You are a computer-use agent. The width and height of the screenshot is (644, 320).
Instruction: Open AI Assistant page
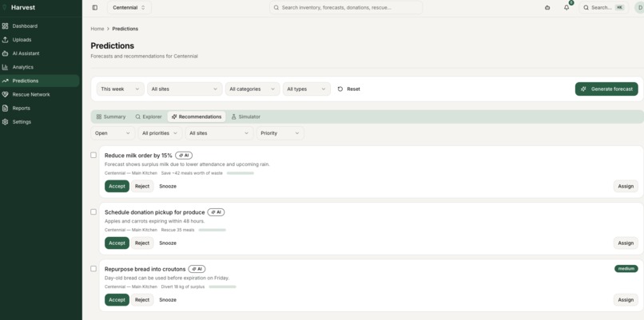[39, 53]
